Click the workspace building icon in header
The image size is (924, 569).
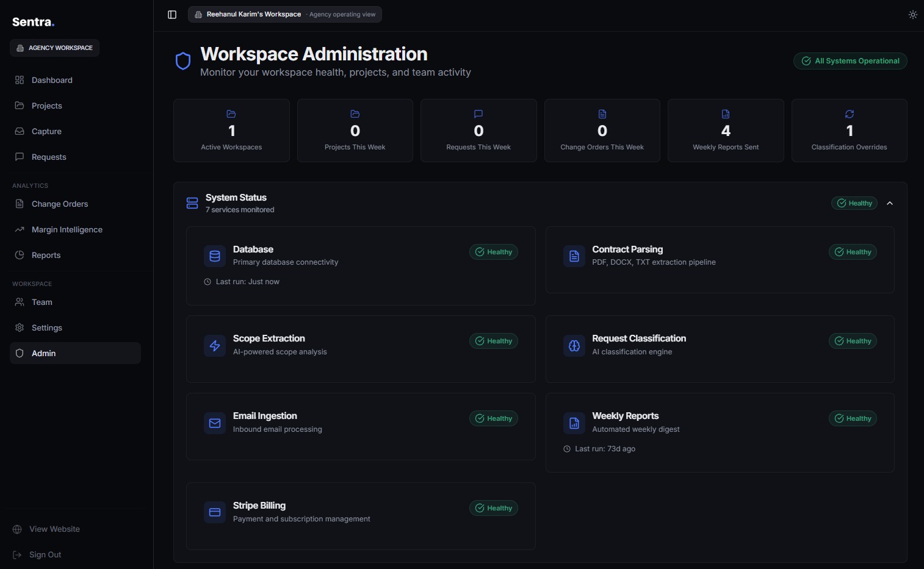tap(198, 15)
